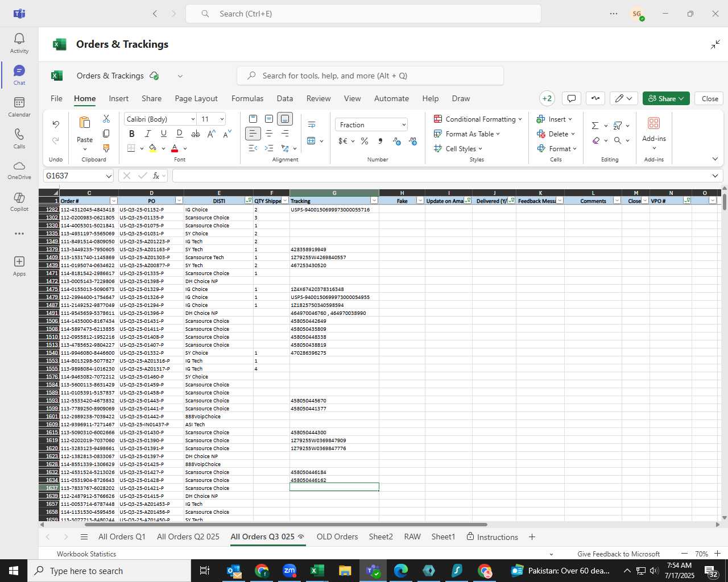Select the Format Painter brush

(x=106, y=148)
